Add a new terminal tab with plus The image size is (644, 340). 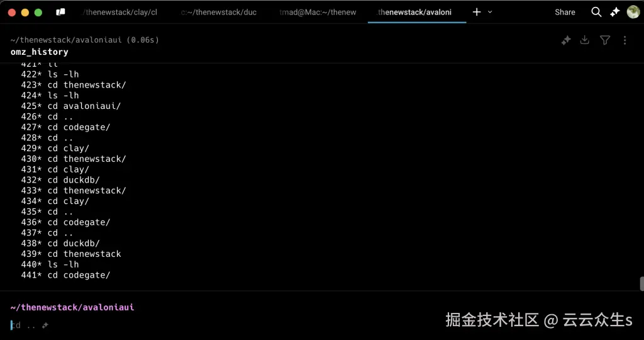(x=477, y=12)
